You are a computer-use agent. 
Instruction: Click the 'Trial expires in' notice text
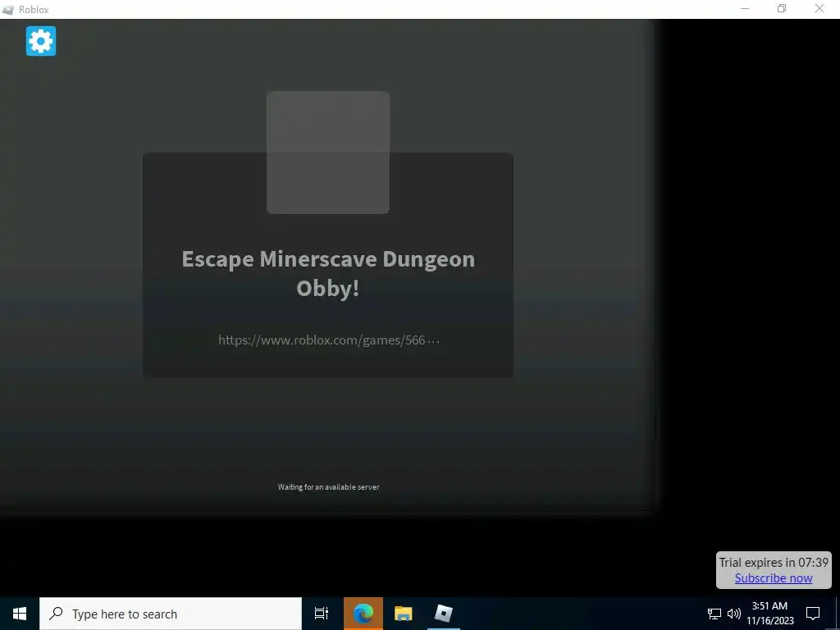point(774,562)
